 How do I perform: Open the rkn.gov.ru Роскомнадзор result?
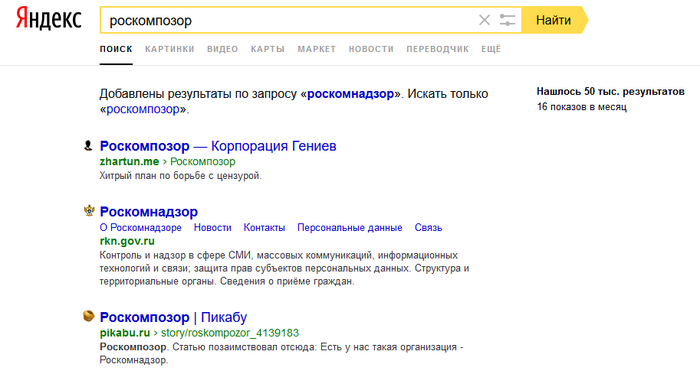tap(149, 212)
